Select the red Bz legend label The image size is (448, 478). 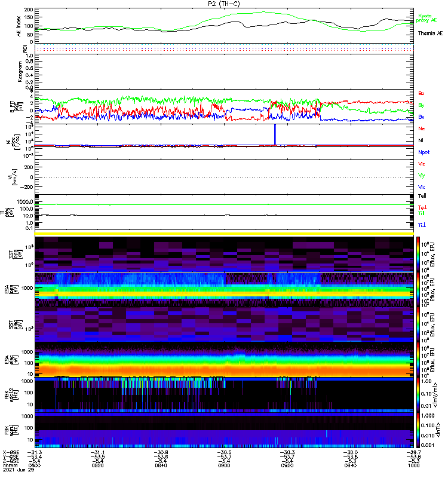(421, 93)
